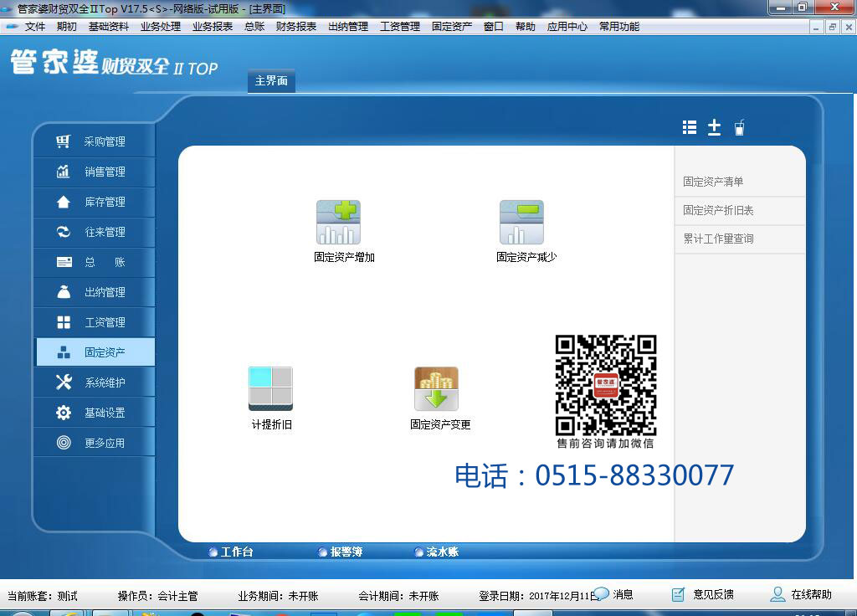The width and height of the screenshot is (857, 616).
Task: Open the 期初 menu
Action: 66,26
